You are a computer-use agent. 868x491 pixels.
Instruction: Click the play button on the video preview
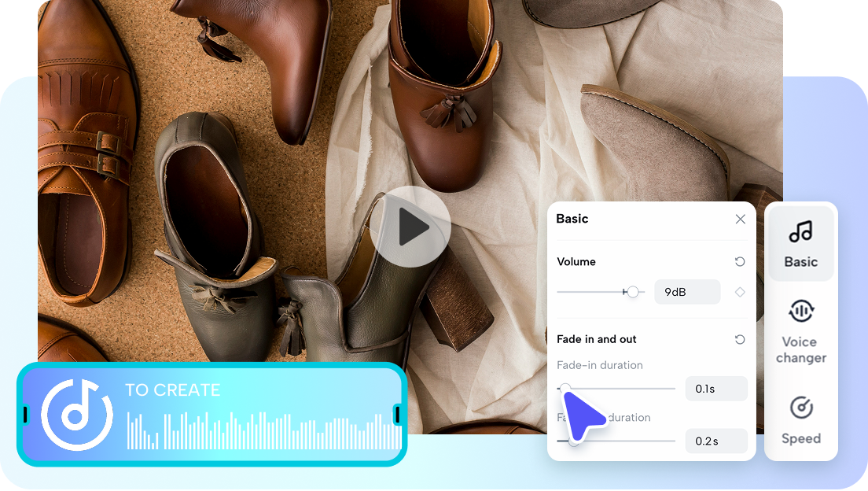coord(412,226)
